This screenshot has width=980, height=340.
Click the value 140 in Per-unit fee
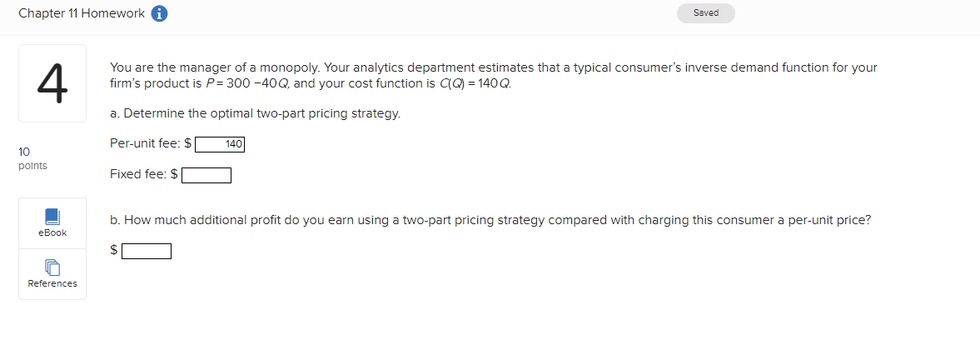233,144
